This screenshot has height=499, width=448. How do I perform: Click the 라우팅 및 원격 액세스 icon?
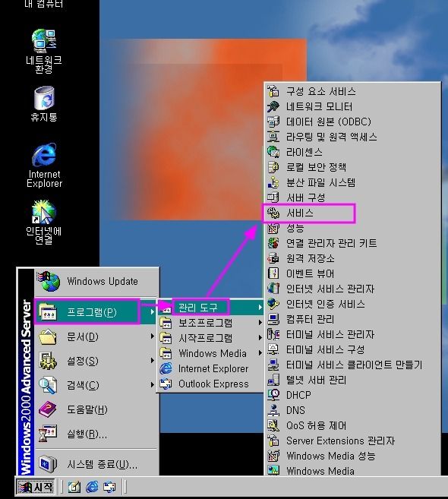(x=273, y=137)
